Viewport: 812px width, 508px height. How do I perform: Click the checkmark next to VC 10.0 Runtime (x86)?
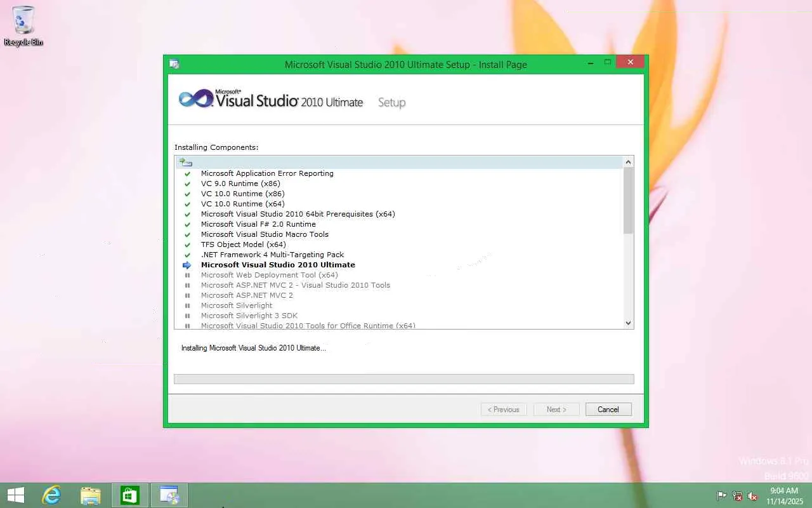187,194
